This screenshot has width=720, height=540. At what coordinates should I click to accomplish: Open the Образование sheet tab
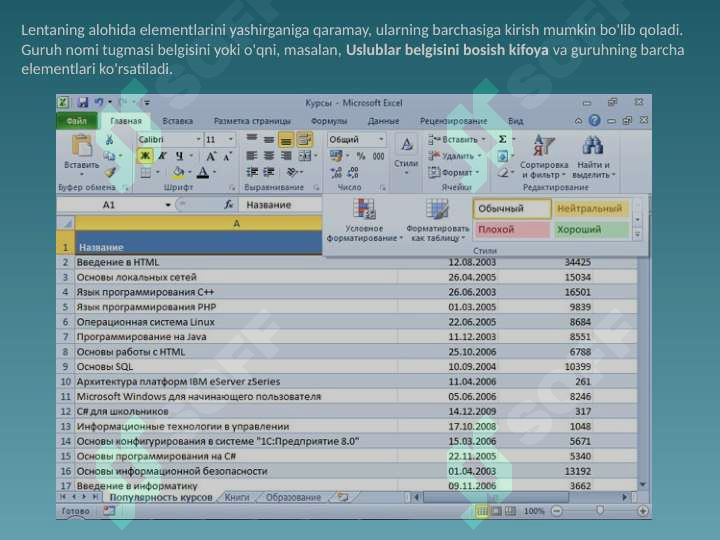[x=293, y=497]
